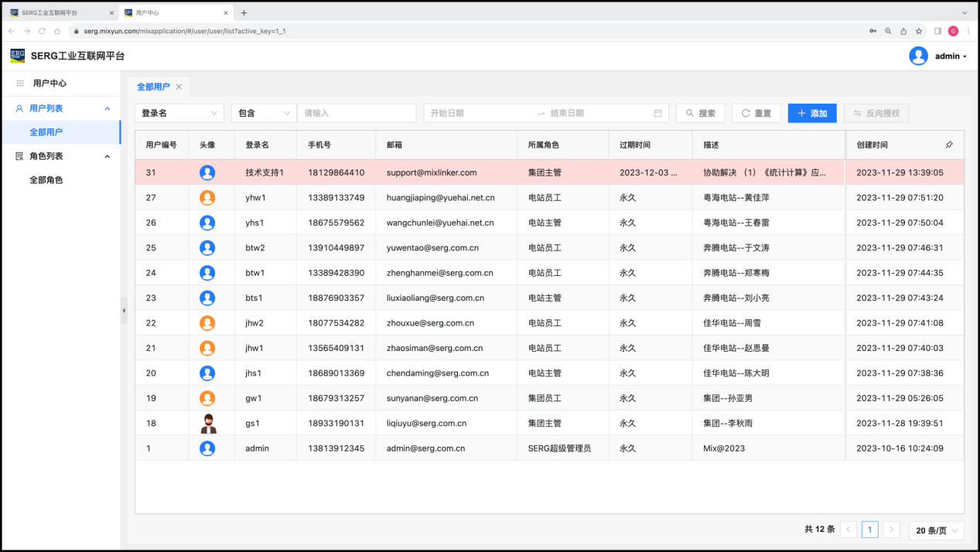
Task: Collapse the 用户列表 sidebar section
Action: click(107, 109)
